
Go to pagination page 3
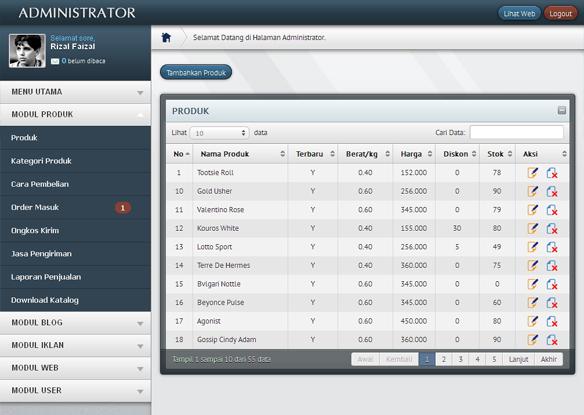point(460,359)
